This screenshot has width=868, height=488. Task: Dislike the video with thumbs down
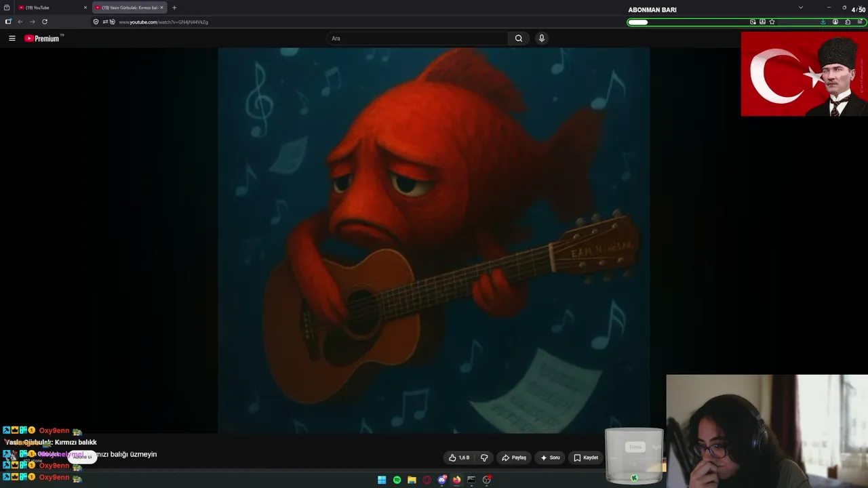484,457
